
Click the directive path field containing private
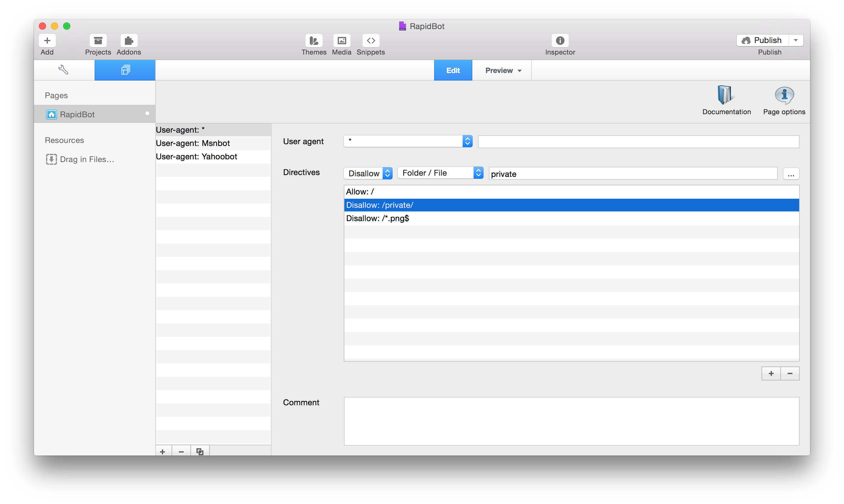pos(633,174)
